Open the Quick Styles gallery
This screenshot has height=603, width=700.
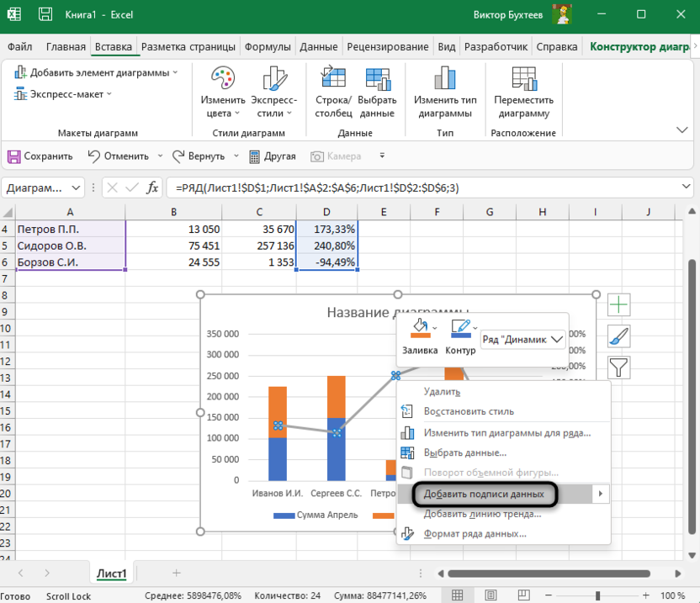tap(273, 93)
